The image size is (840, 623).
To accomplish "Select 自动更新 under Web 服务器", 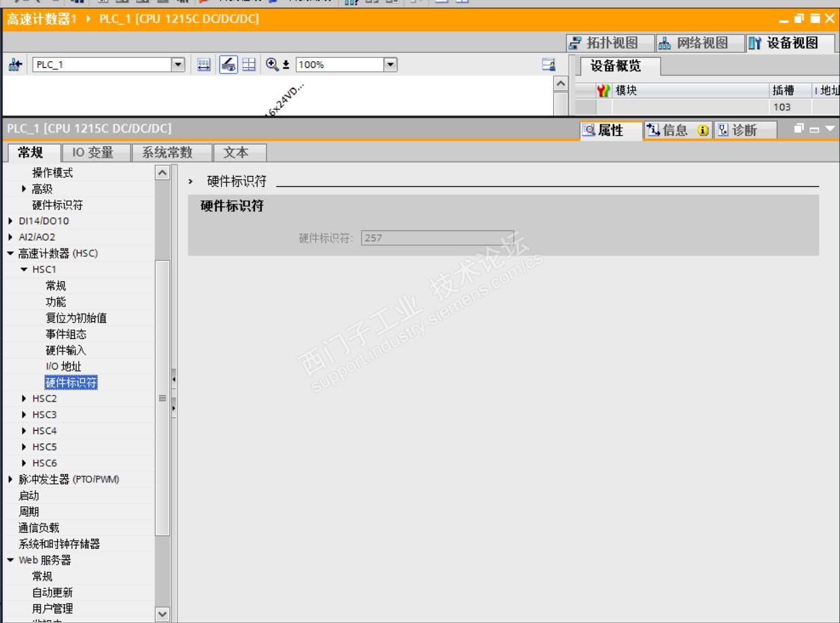I will [52, 592].
